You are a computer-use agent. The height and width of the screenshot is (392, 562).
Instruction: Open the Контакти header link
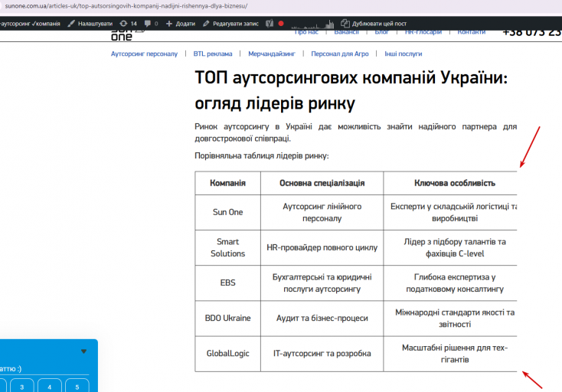(472, 32)
